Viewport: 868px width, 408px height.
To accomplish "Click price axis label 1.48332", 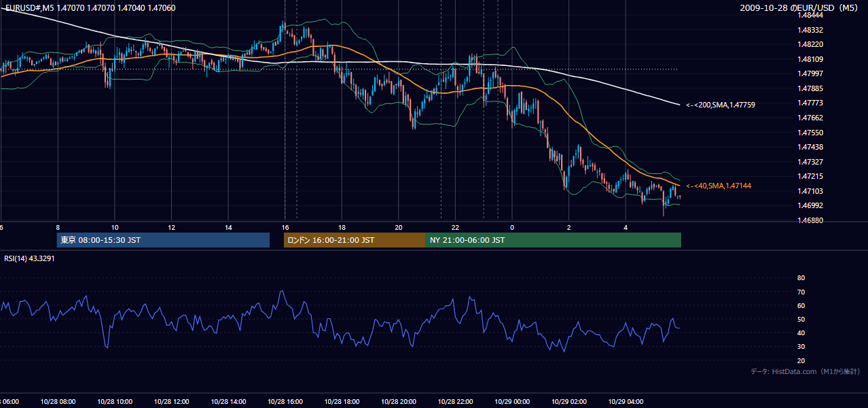I will 811,30.
